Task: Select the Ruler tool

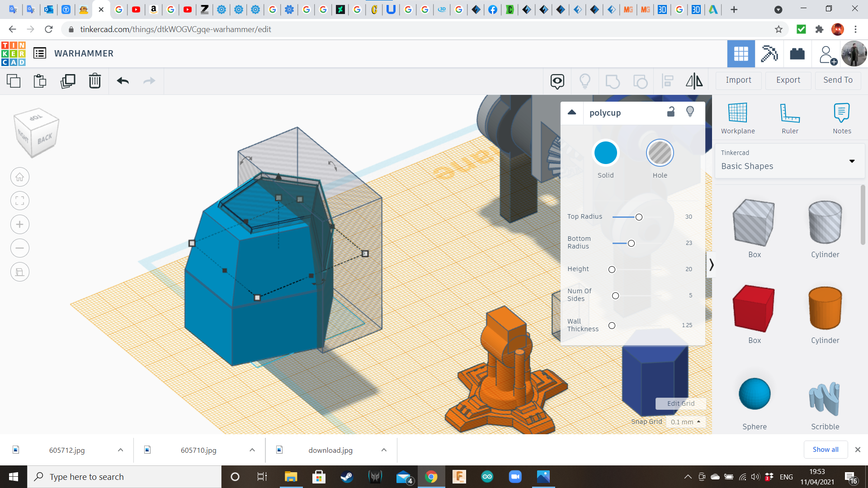Action: (790, 118)
